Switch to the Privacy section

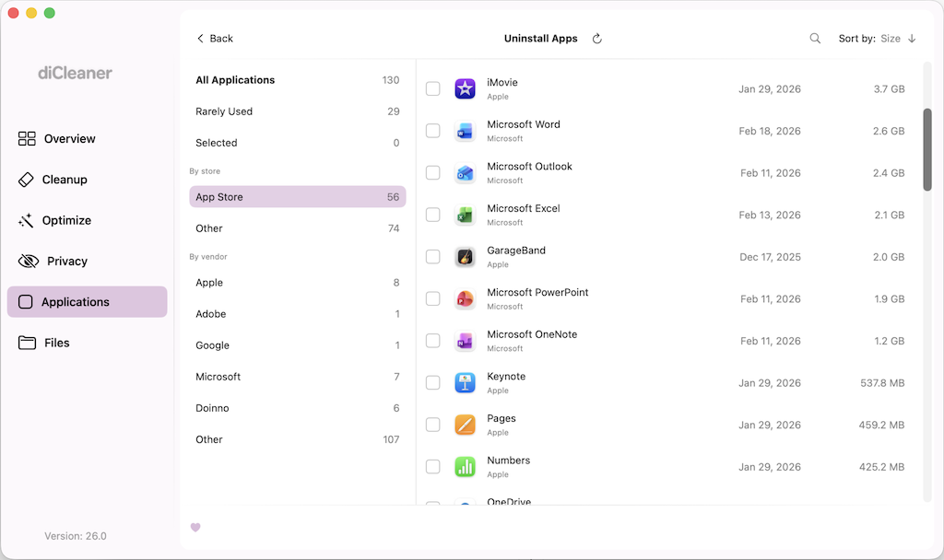coord(66,262)
